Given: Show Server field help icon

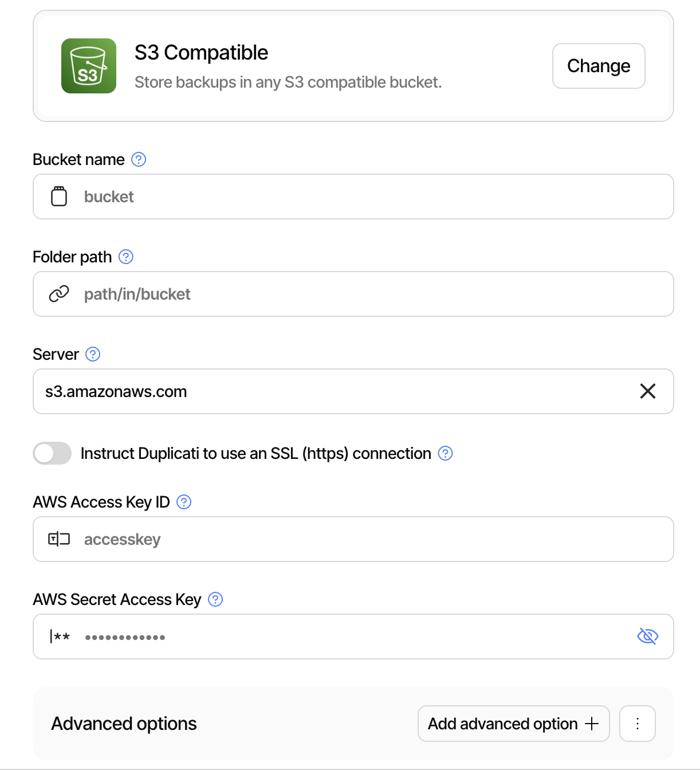Looking at the screenshot, I should coord(93,354).
